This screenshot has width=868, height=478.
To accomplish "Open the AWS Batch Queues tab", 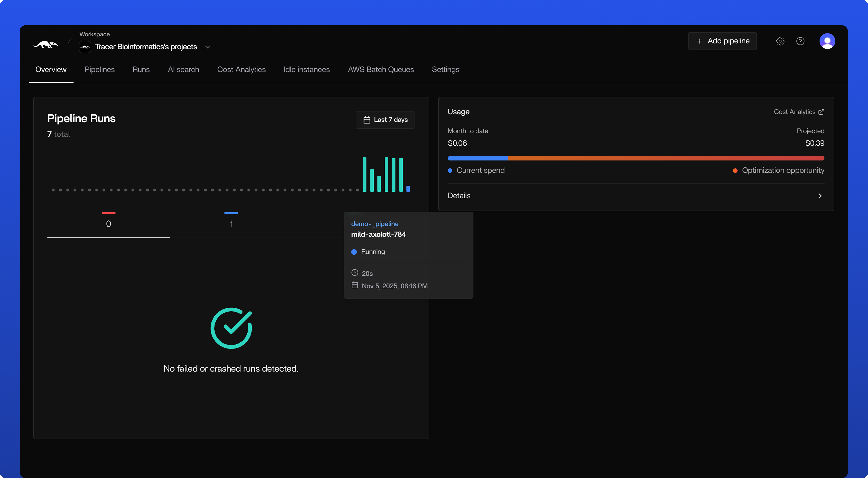I will point(380,69).
